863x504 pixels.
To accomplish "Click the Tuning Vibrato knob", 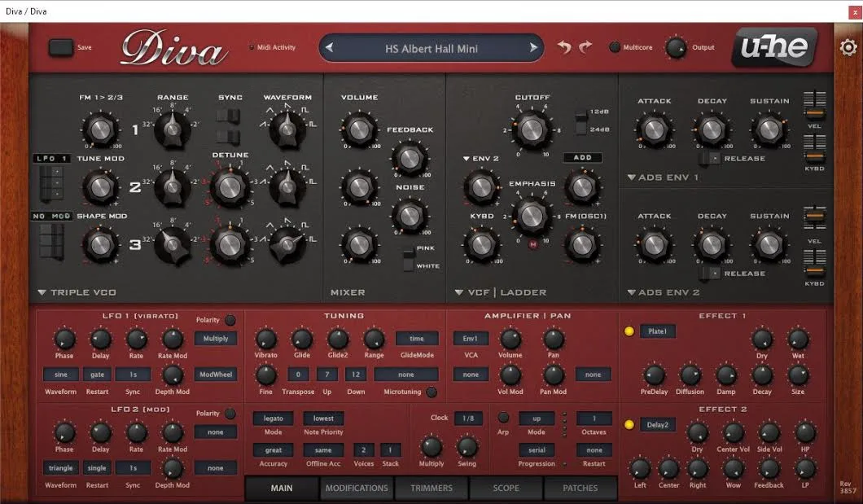I will point(266,339).
